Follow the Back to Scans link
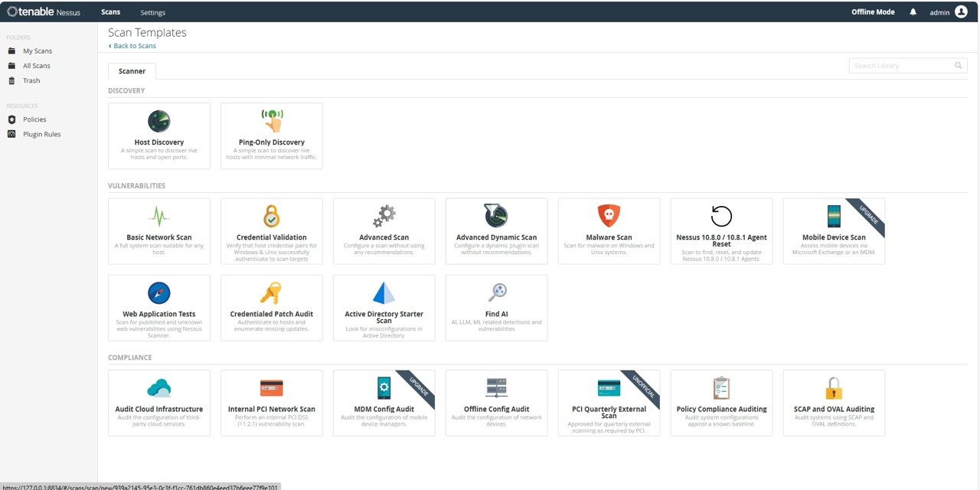The width and height of the screenshot is (980, 490). pyautogui.click(x=132, y=46)
